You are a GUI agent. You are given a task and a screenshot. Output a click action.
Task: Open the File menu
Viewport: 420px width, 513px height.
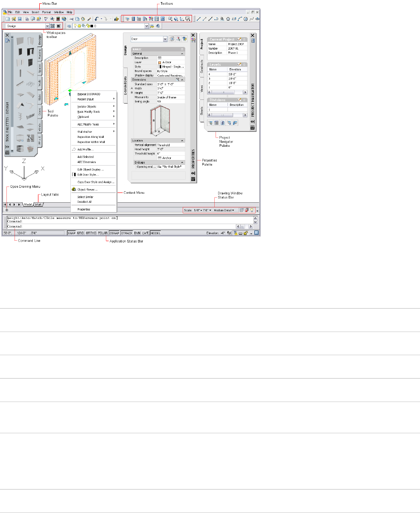[10, 12]
